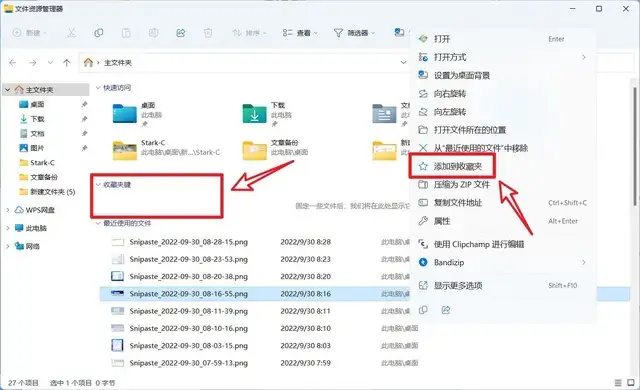Choose 复制文件地址 in context menu
The width and height of the screenshot is (640, 390).
pyautogui.click(x=502, y=203)
